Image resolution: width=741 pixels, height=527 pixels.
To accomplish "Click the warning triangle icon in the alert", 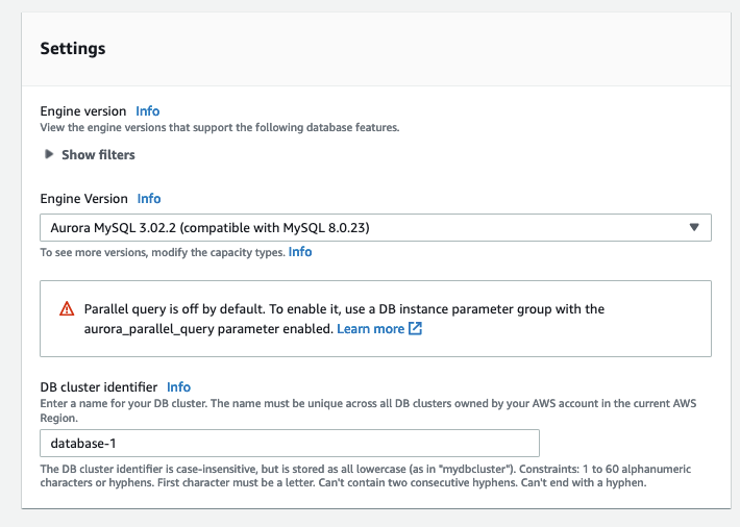I will tap(67, 309).
